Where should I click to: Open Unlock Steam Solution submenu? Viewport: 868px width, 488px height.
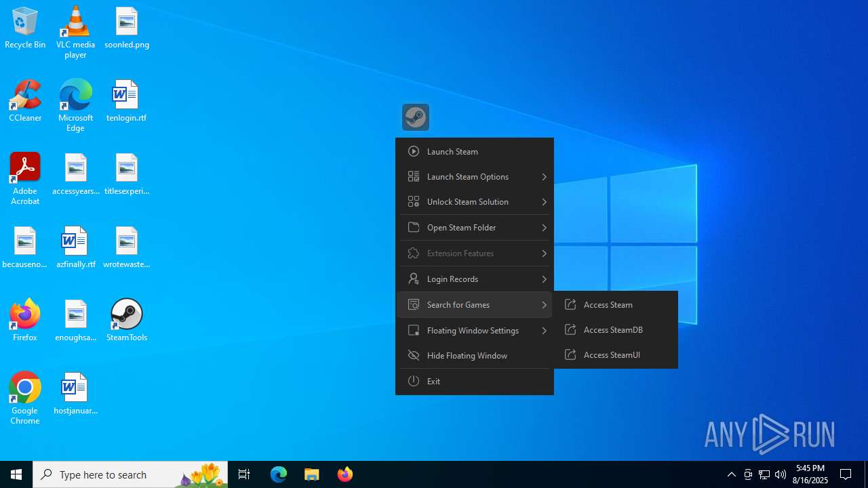click(x=475, y=201)
